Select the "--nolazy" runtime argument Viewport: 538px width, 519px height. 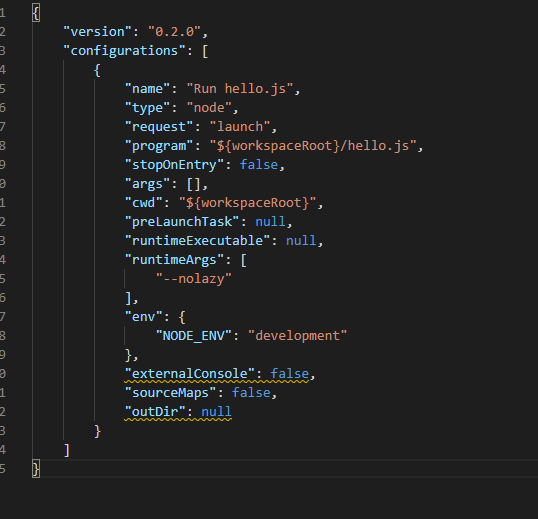pyautogui.click(x=194, y=279)
